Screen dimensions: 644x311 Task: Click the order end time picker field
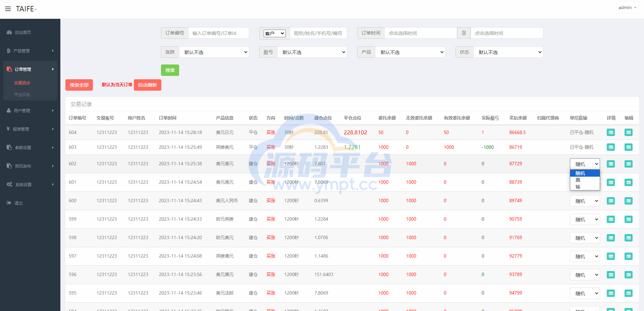(x=507, y=33)
